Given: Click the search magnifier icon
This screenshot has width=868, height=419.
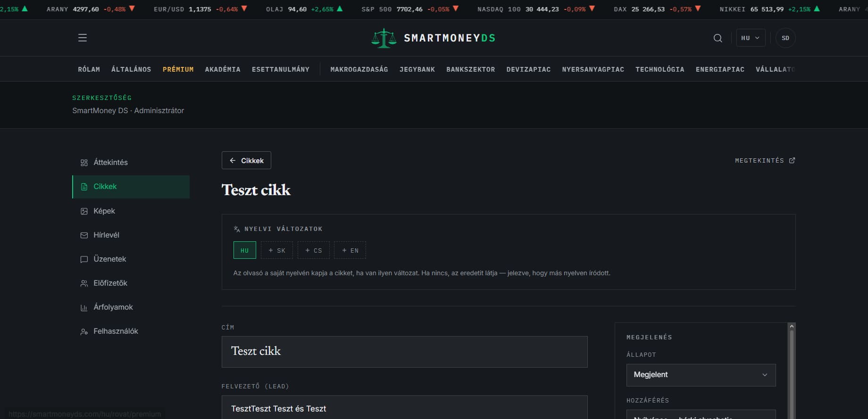Looking at the screenshot, I should (718, 38).
